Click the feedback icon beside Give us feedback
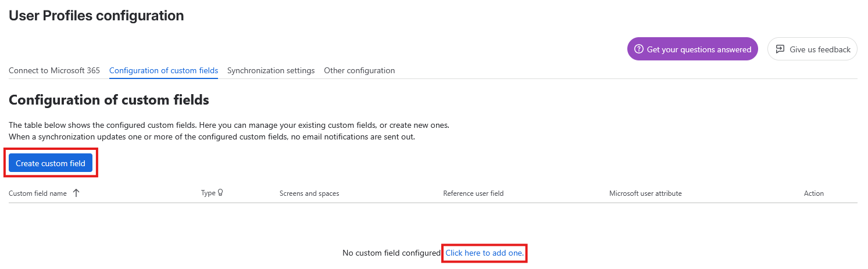 click(x=780, y=49)
